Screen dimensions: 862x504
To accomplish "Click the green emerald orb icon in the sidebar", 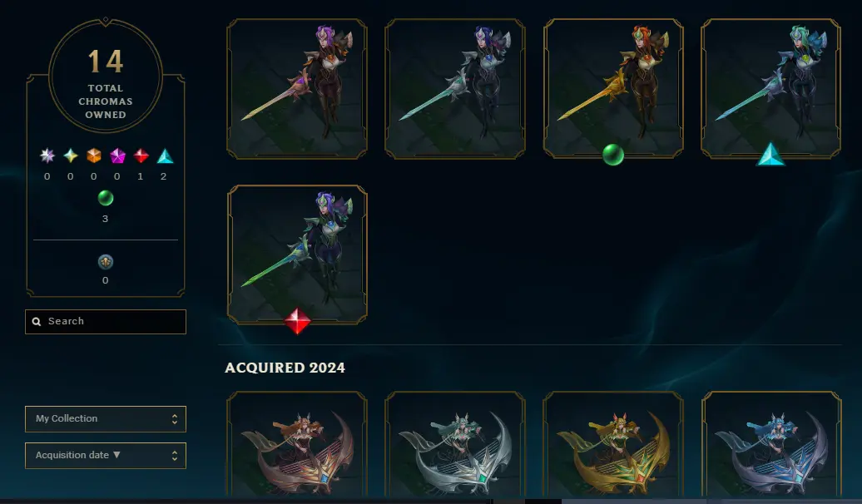I will 106,198.
